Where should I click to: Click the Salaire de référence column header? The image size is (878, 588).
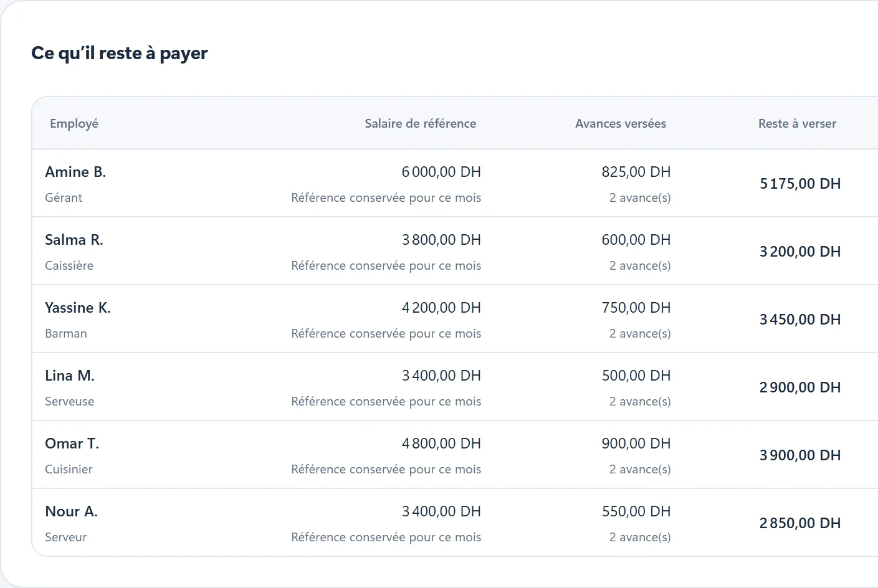421,123
